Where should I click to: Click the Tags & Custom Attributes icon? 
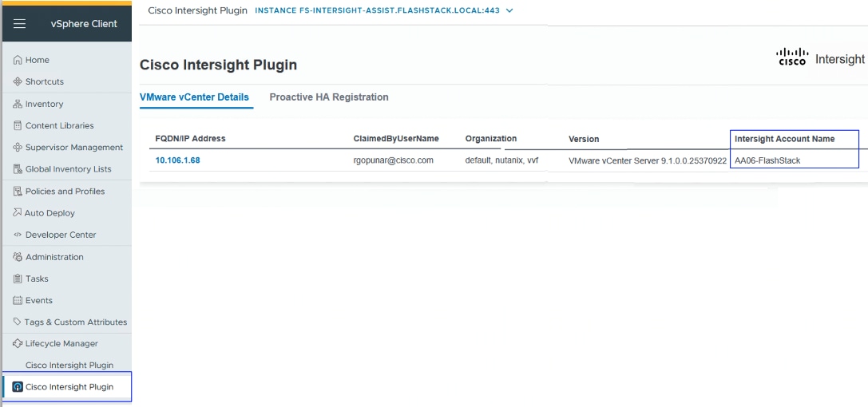click(x=18, y=322)
